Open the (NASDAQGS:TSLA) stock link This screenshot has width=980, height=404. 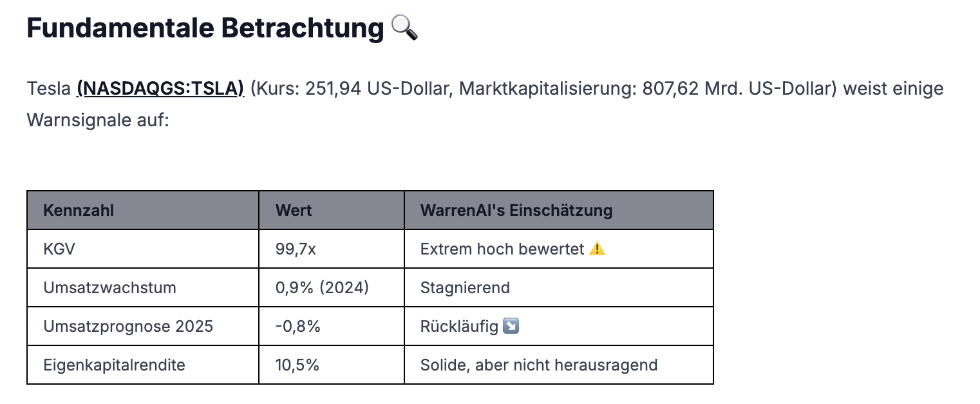[x=160, y=88]
